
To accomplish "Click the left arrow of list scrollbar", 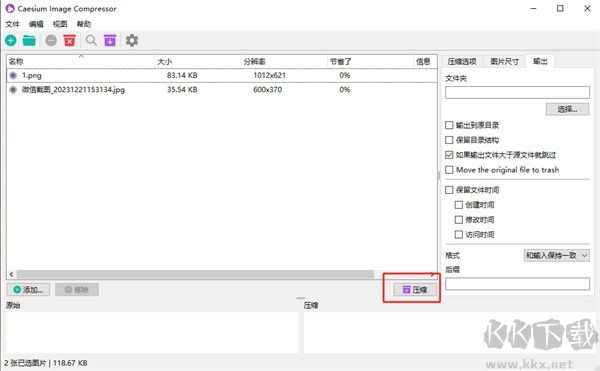I will click(11, 274).
